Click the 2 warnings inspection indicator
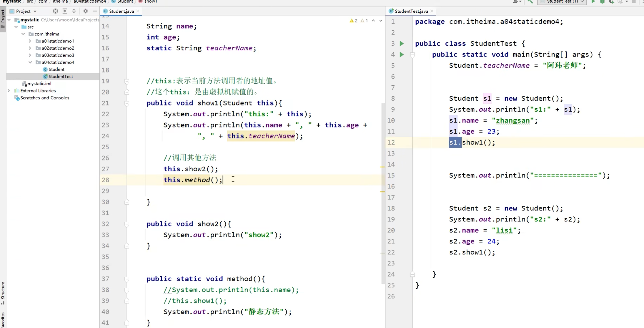Viewport: 644px width, 328px height. coord(353,21)
